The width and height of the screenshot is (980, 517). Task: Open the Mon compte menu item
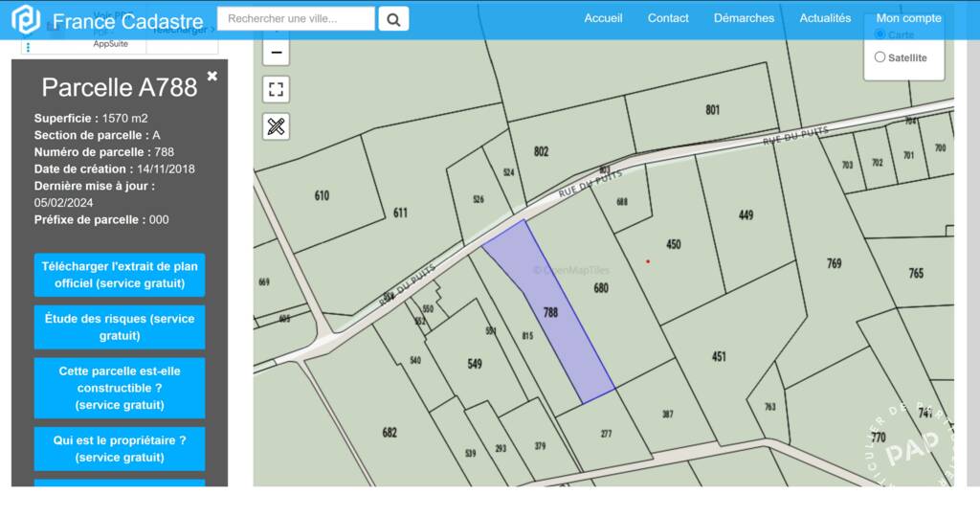[909, 18]
